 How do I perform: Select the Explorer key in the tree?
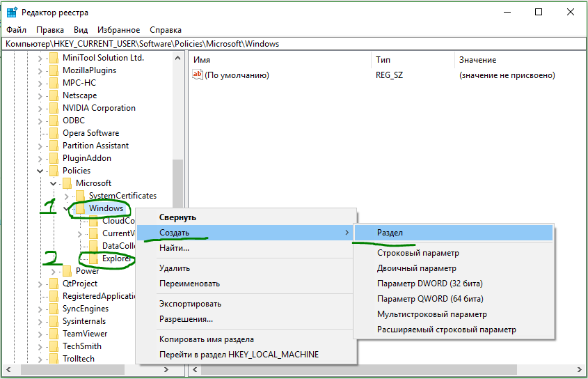point(116,258)
